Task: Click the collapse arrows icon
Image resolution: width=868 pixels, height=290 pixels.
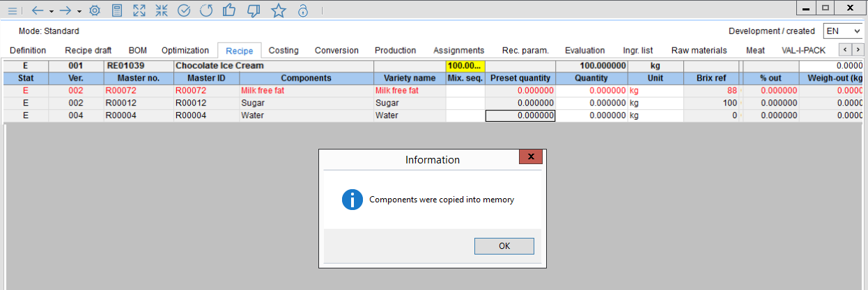Action: click(x=162, y=10)
